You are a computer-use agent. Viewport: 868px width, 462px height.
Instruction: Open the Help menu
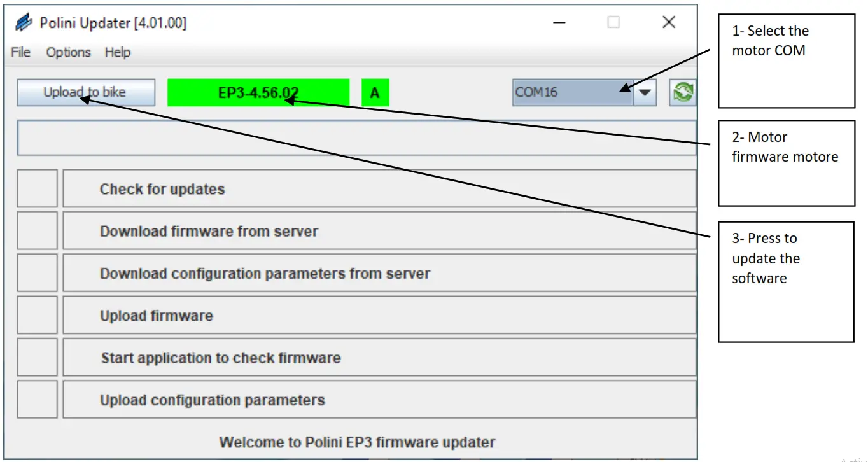(x=117, y=52)
